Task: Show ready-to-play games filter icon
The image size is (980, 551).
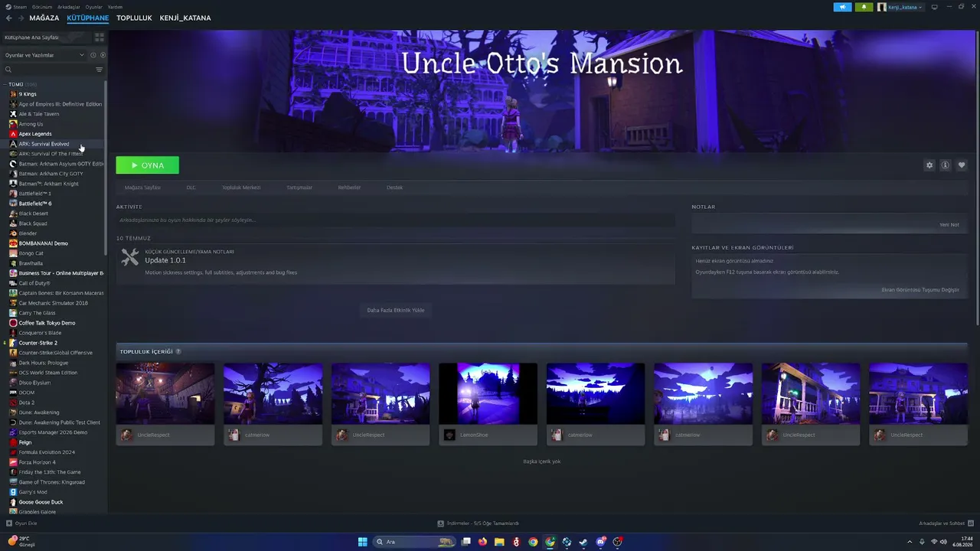Action: (x=103, y=55)
